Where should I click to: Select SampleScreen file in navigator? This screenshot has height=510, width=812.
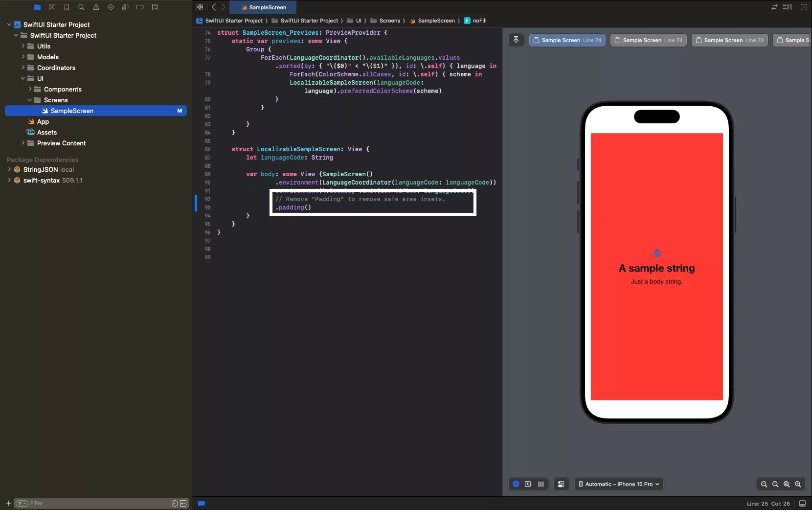click(x=96, y=111)
